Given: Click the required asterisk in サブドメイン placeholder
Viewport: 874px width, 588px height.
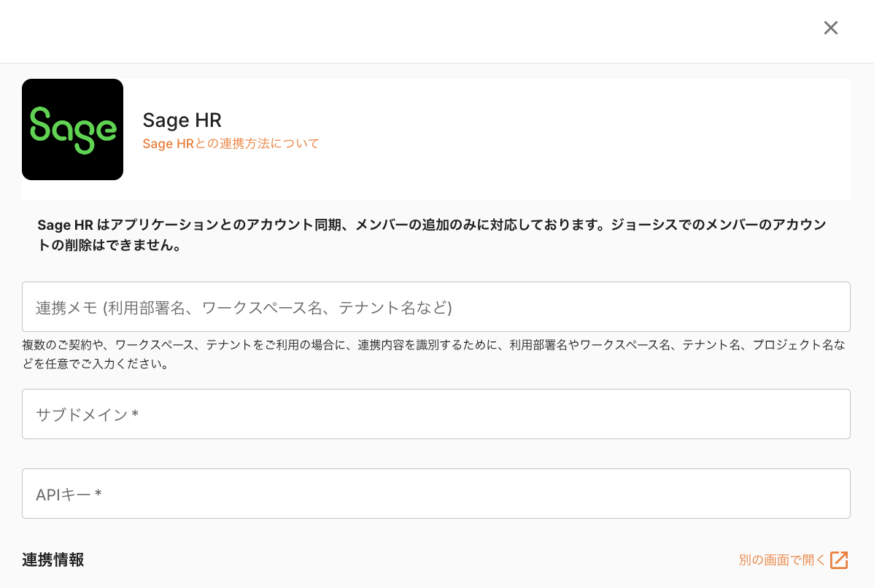Looking at the screenshot, I should click(135, 415).
